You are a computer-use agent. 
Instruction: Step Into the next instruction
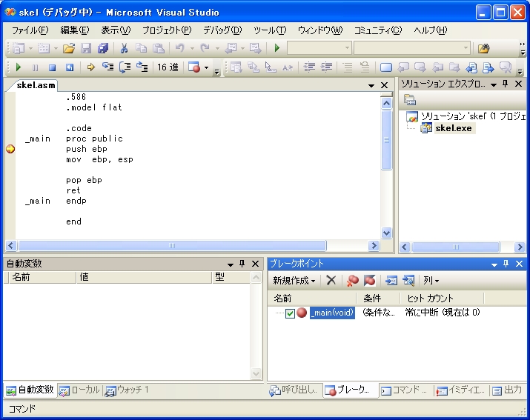point(107,67)
